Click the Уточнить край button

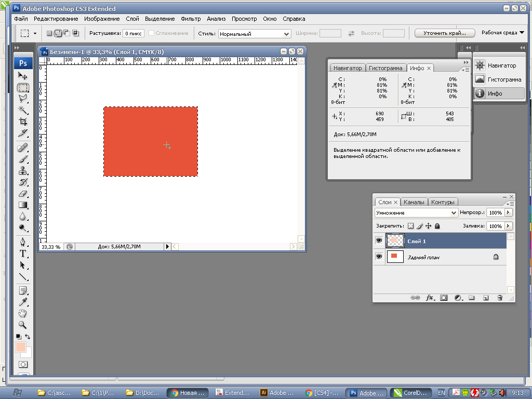tap(444, 33)
